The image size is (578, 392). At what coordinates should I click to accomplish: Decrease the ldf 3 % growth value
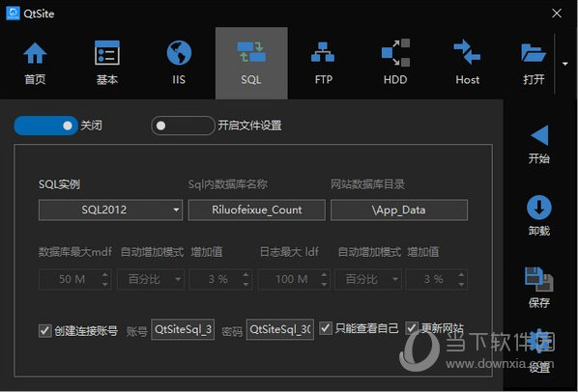(461, 284)
